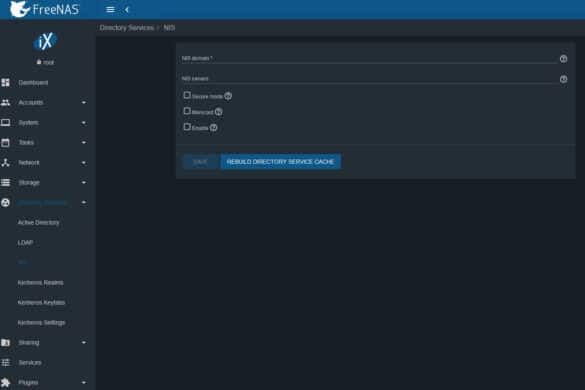Collapse sidebar with the back chevron icon
Image resolution: width=585 pixels, height=390 pixels.
point(127,10)
